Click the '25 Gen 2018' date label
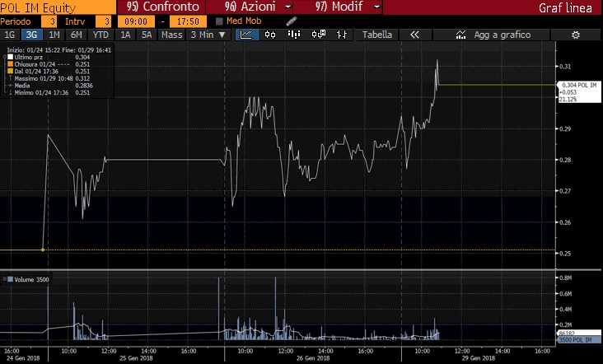 [136, 358]
